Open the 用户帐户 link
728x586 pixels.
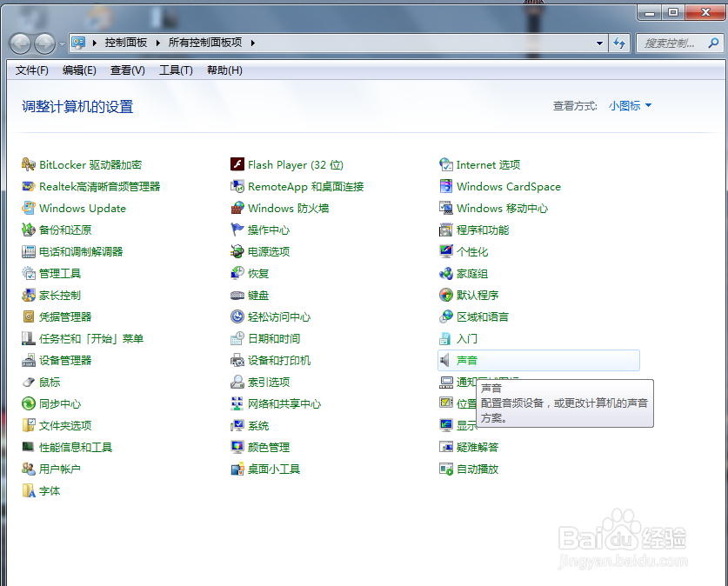click(60, 469)
